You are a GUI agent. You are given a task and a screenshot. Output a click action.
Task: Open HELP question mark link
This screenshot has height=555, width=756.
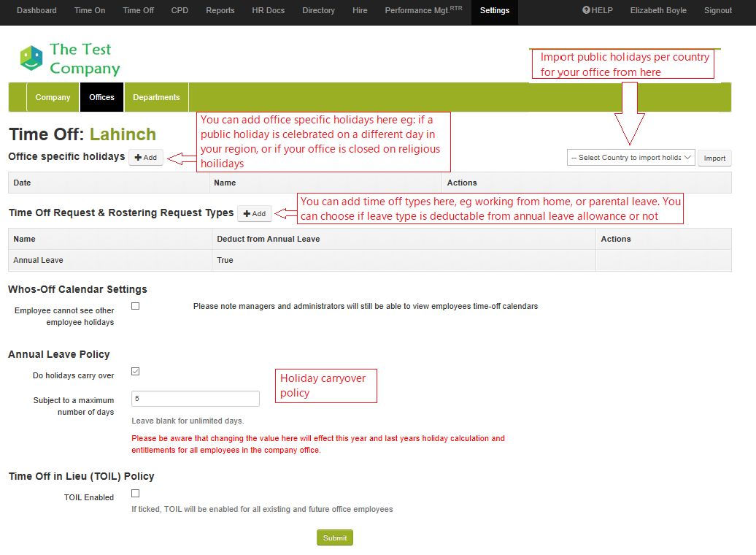[x=597, y=11]
